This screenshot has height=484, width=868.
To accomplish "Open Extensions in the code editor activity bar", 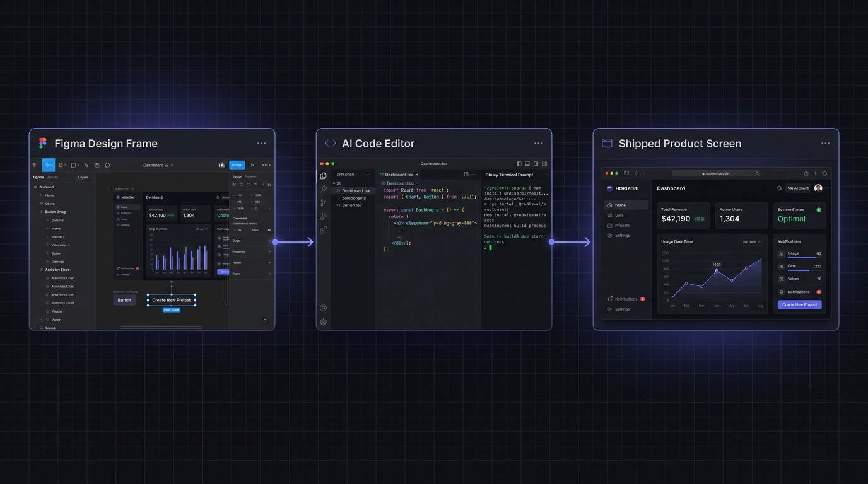I will tap(323, 230).
